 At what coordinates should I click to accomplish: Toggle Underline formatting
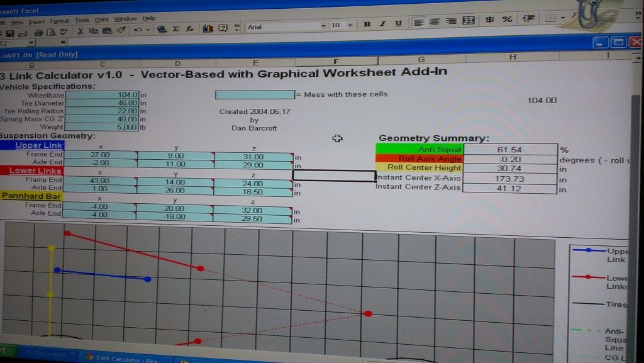click(398, 23)
